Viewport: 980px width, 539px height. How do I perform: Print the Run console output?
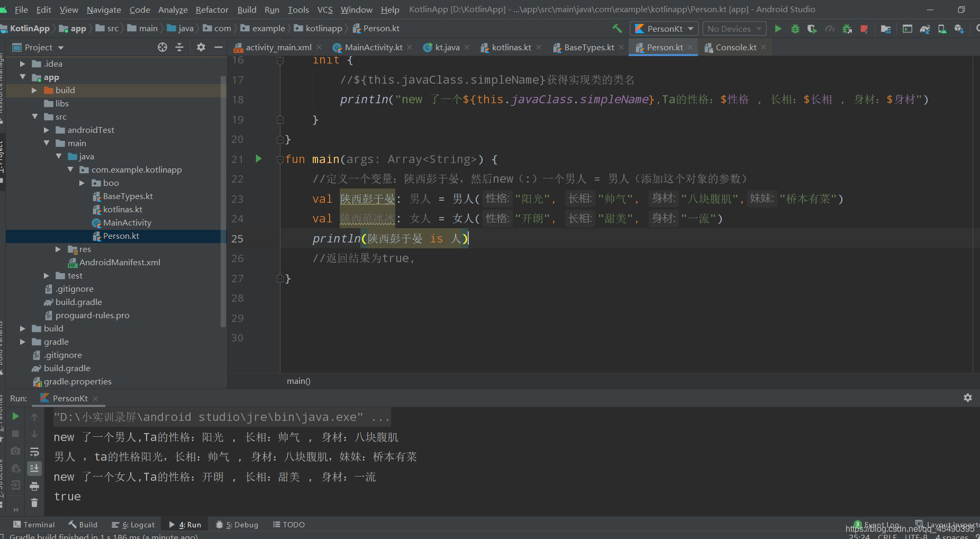tap(34, 486)
